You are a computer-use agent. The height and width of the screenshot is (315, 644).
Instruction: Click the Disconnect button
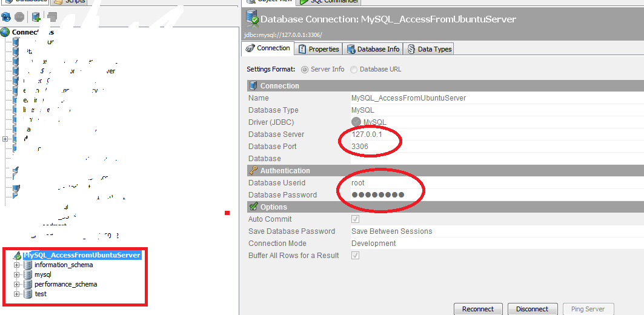click(533, 309)
